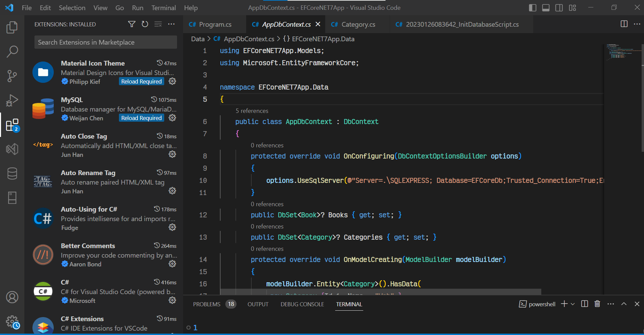Image resolution: width=644 pixels, height=335 pixels.
Task: Click Reload Required for Material Icon Theme
Action: [x=141, y=81]
